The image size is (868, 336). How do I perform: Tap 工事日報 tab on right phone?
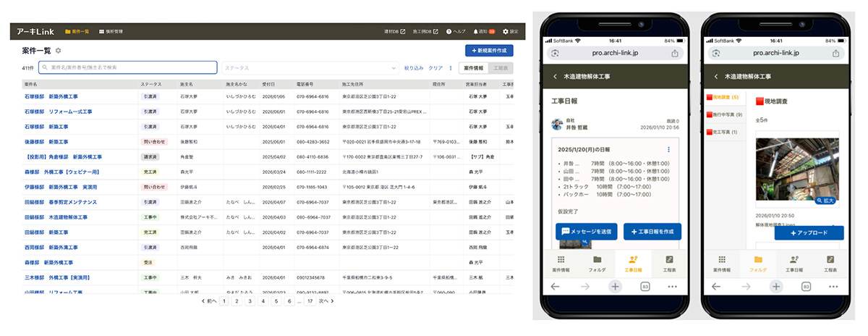tap(794, 263)
